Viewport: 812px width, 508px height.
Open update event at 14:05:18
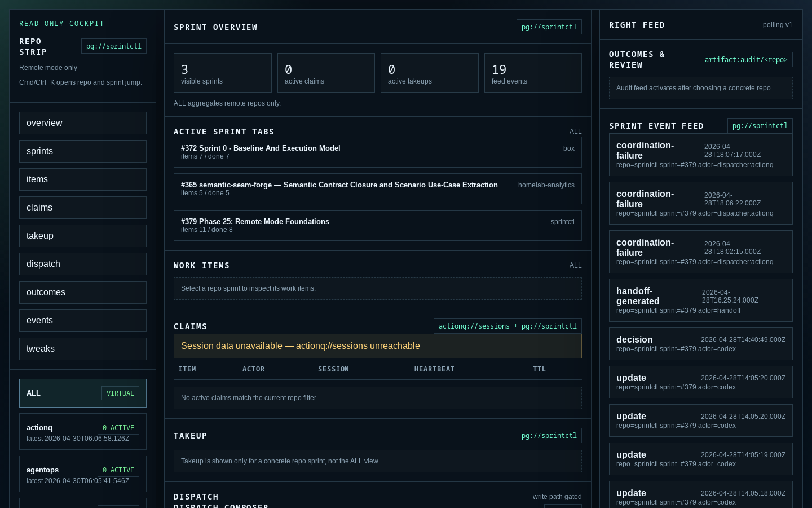(x=701, y=495)
